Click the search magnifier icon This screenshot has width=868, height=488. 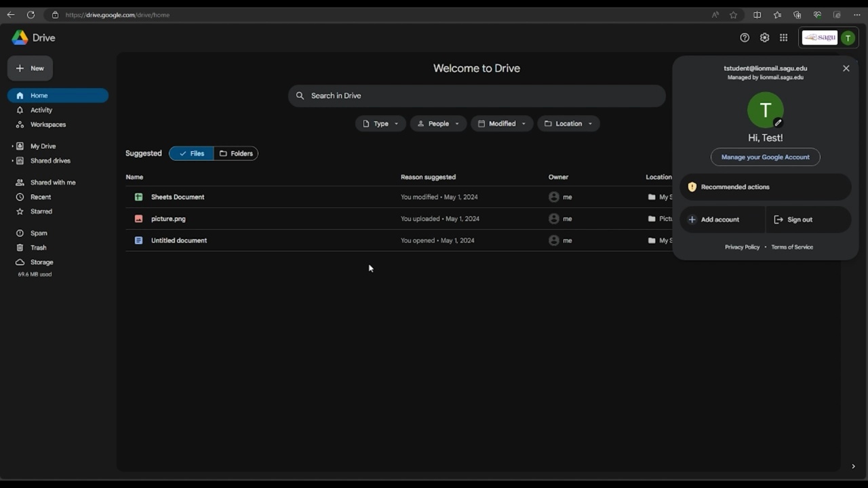(300, 96)
